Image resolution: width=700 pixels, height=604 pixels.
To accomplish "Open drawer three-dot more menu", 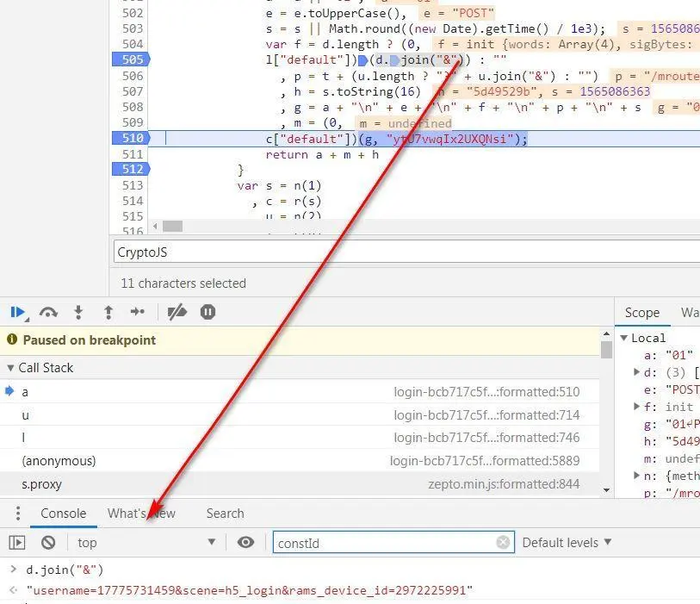I will (18, 514).
